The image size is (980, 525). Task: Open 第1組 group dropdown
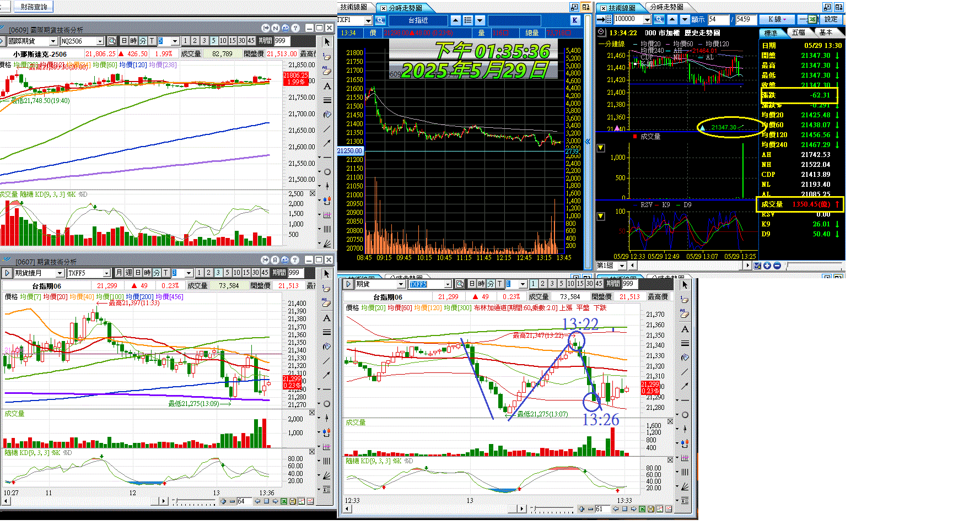click(x=622, y=266)
